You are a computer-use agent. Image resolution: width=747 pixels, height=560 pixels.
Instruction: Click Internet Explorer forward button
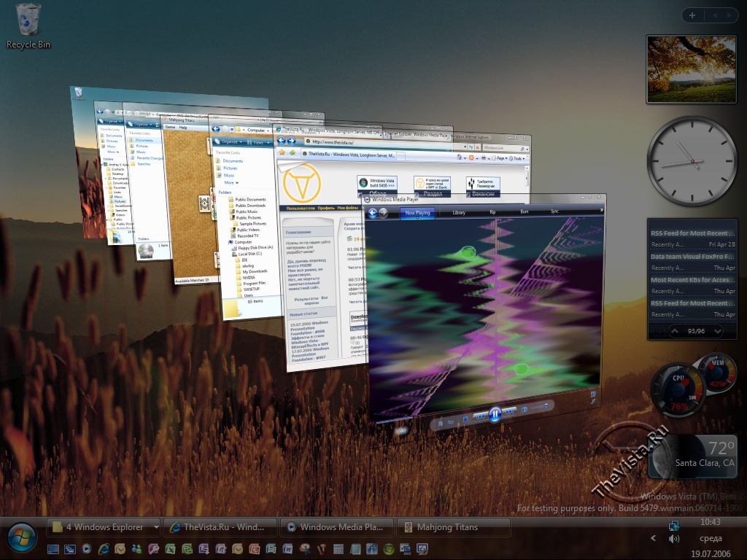tap(291, 141)
